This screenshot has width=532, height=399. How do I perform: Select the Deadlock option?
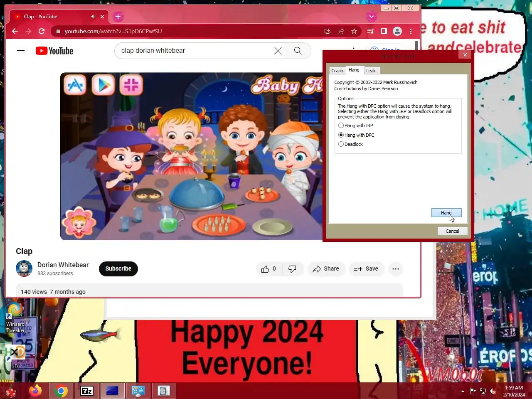pos(351,144)
